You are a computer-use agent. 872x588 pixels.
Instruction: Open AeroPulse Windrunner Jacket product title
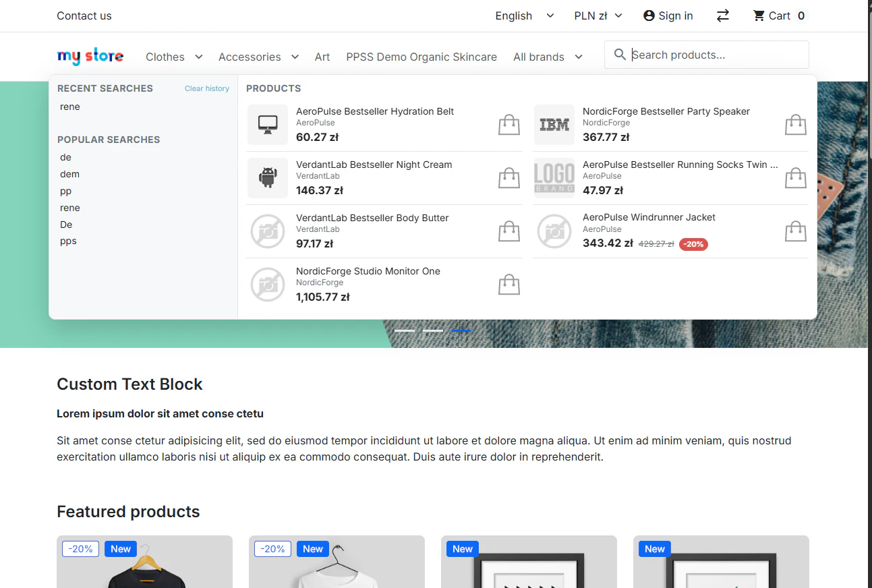[649, 217]
